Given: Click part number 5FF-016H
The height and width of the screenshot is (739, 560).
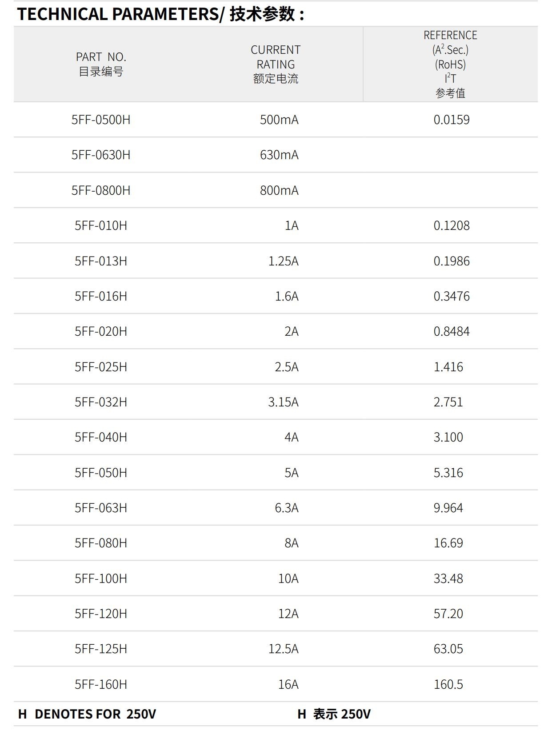Looking at the screenshot, I should (101, 296).
